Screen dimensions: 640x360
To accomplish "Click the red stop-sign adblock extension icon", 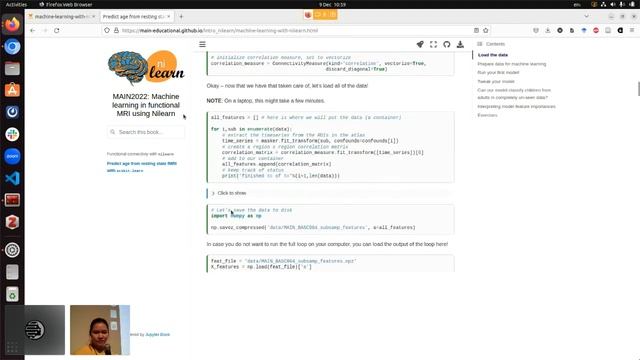I will 596,30.
